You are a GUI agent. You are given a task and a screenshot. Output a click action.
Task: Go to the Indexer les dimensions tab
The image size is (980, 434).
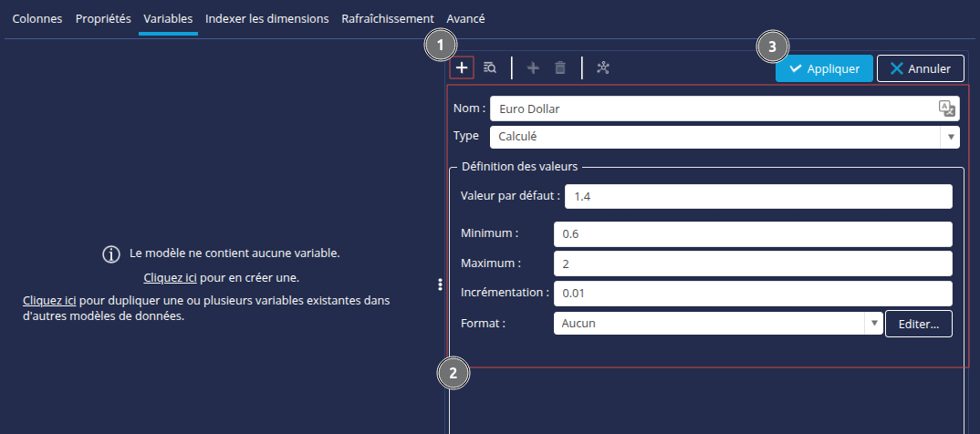point(267,18)
